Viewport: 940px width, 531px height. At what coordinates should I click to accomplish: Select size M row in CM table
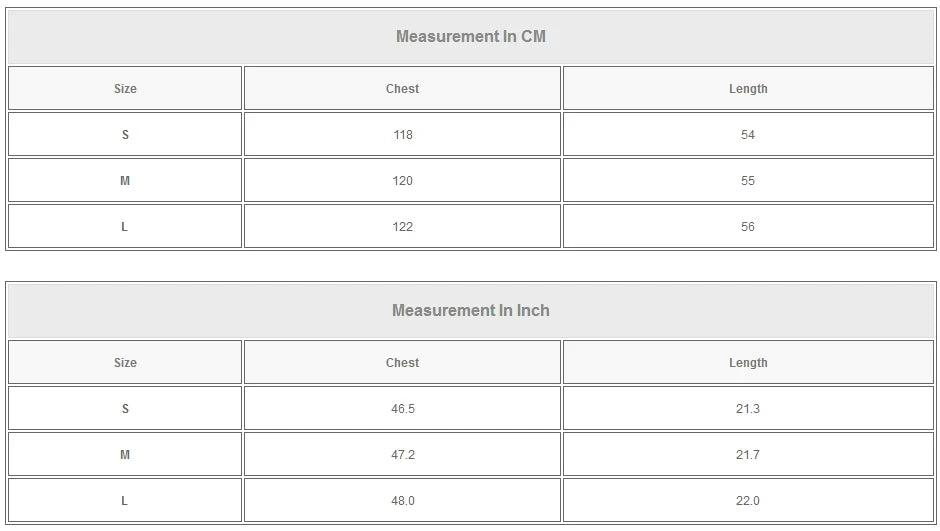click(125, 181)
